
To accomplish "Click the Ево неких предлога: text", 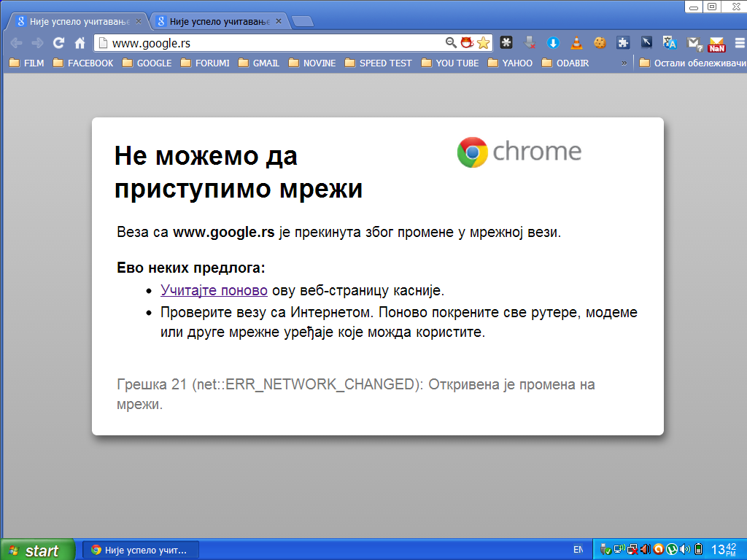I will [191, 268].
